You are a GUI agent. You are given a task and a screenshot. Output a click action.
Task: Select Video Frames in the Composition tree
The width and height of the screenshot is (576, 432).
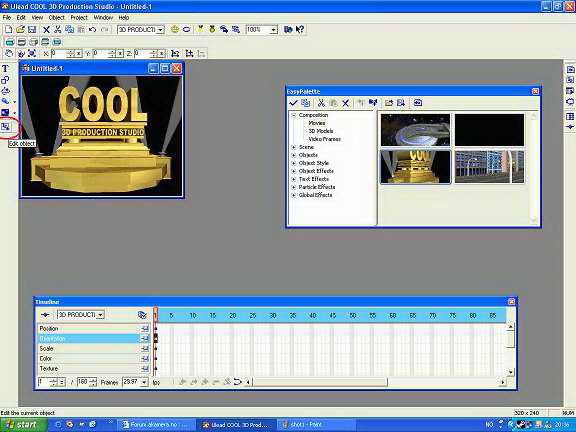[x=324, y=139]
